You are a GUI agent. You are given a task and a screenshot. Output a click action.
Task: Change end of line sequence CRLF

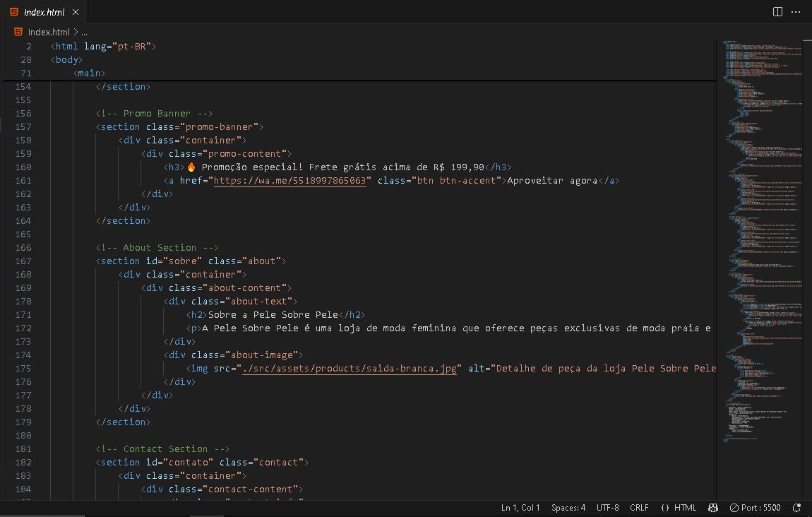(x=639, y=508)
